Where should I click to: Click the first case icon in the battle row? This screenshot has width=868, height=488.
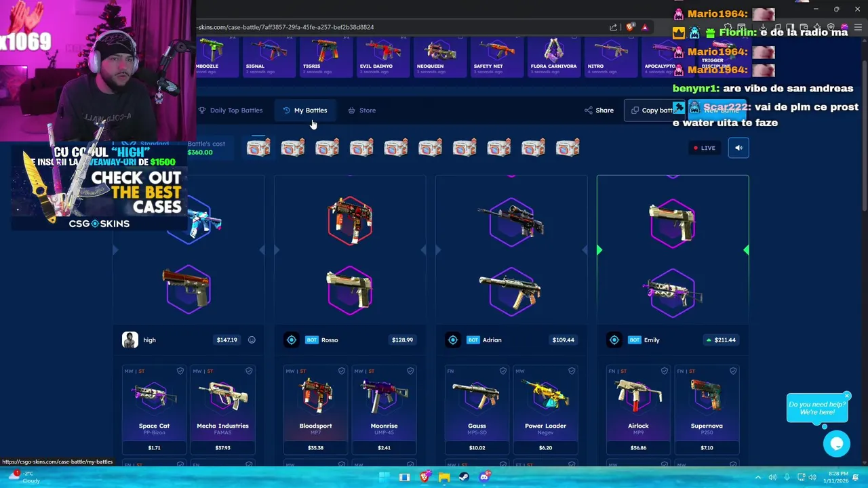(x=258, y=147)
